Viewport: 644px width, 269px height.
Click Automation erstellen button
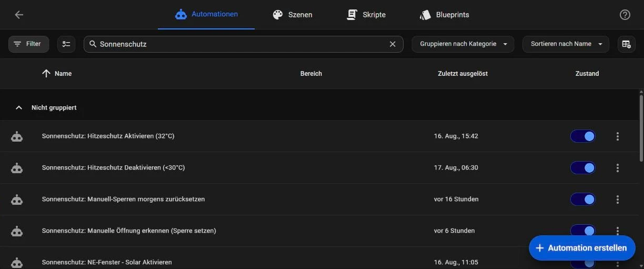pyautogui.click(x=582, y=248)
